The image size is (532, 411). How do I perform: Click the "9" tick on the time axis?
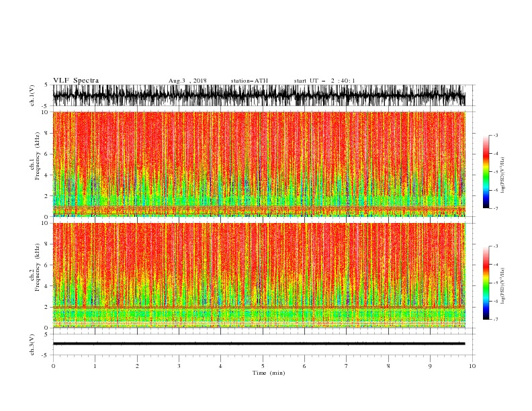point(430,366)
